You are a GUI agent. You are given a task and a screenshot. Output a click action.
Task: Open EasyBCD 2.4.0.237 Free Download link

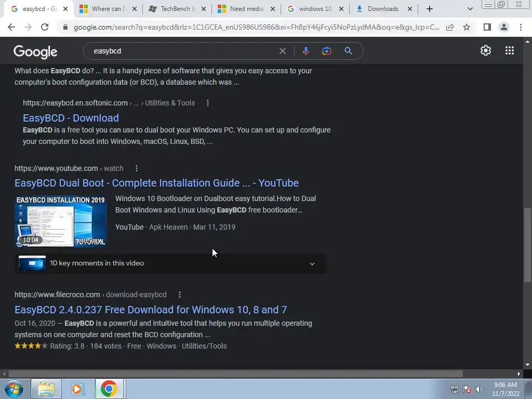coord(151,310)
